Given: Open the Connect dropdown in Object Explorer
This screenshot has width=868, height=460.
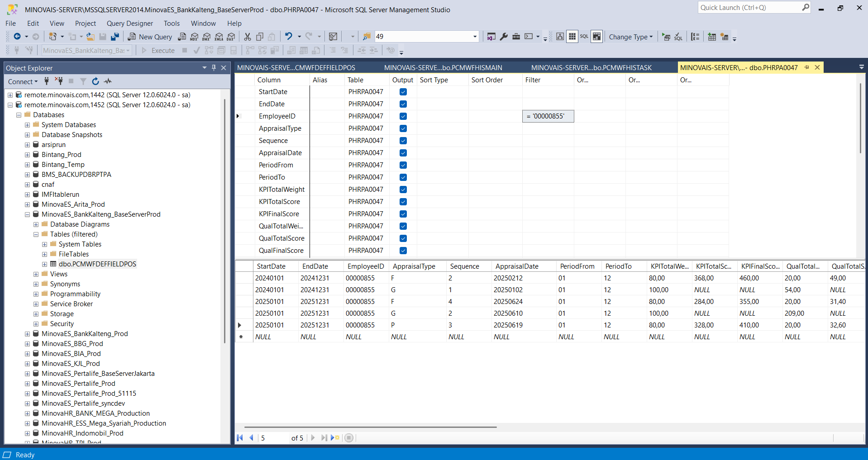Looking at the screenshot, I should [x=23, y=81].
